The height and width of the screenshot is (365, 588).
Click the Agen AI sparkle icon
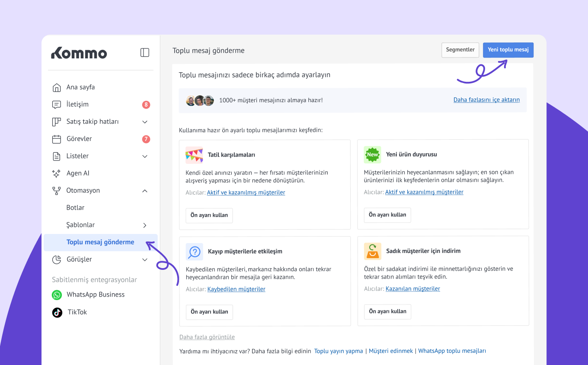57,173
